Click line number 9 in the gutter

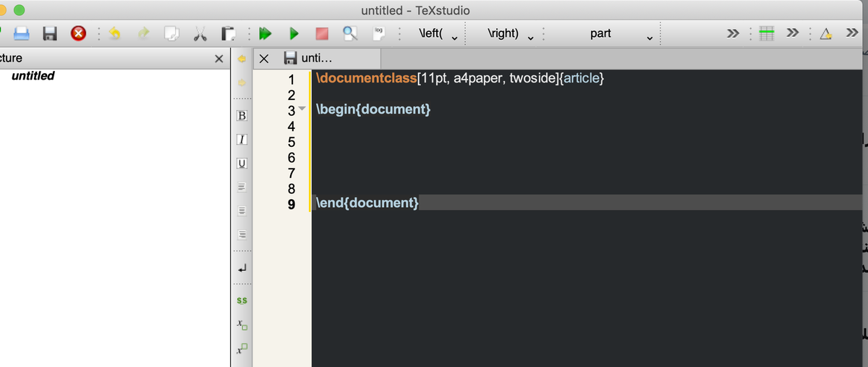click(291, 204)
